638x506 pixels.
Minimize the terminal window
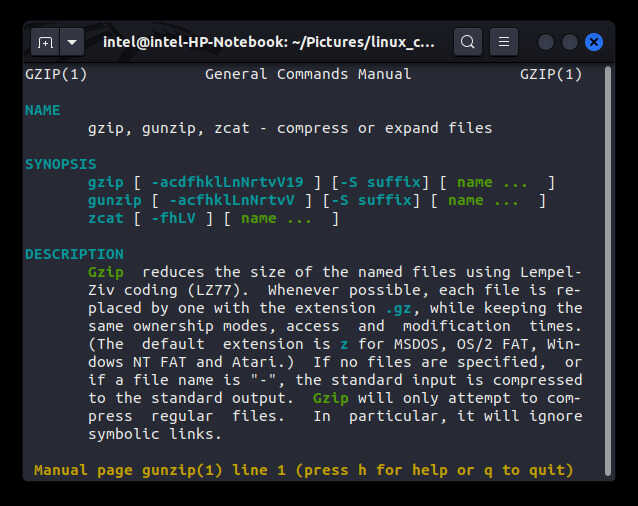(x=546, y=42)
